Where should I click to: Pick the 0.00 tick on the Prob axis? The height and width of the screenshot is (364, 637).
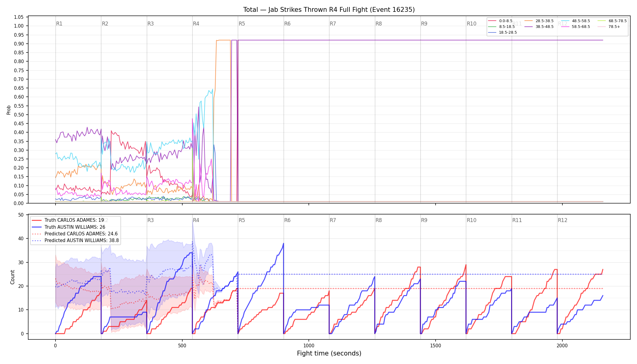(x=19, y=203)
